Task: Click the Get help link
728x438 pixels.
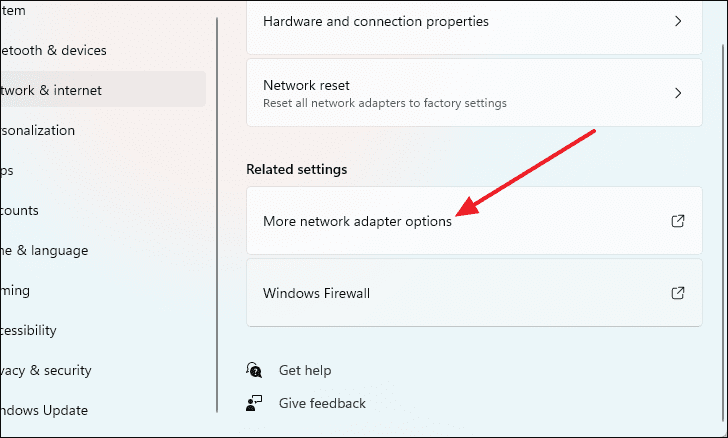Action: 305,370
